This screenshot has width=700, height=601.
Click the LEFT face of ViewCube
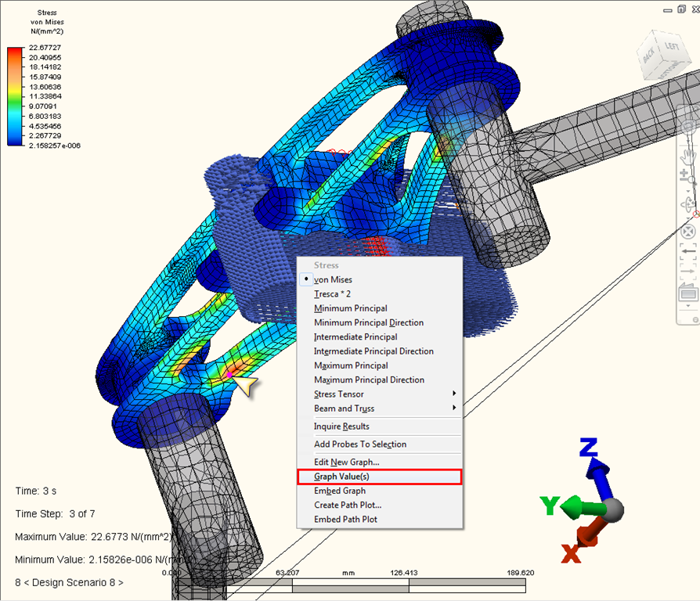[672, 46]
